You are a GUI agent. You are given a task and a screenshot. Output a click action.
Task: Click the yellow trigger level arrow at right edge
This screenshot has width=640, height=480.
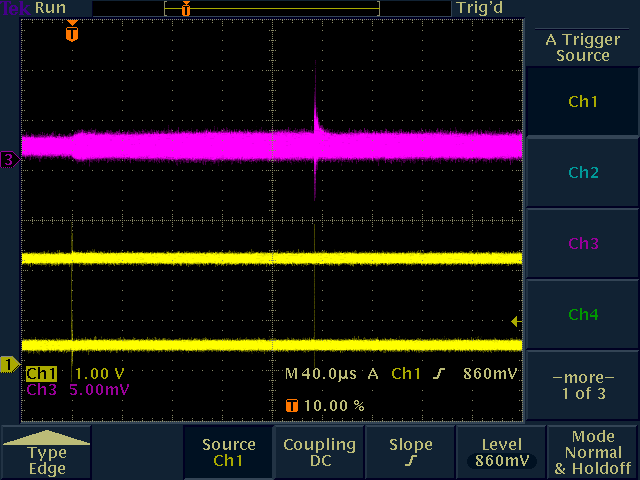click(x=515, y=321)
